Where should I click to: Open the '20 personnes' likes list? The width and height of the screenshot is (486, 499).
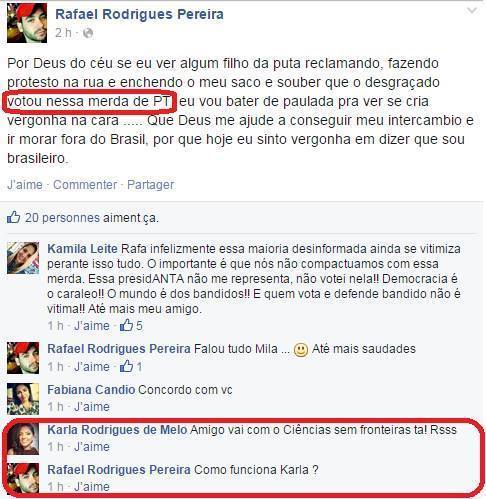click(x=62, y=218)
